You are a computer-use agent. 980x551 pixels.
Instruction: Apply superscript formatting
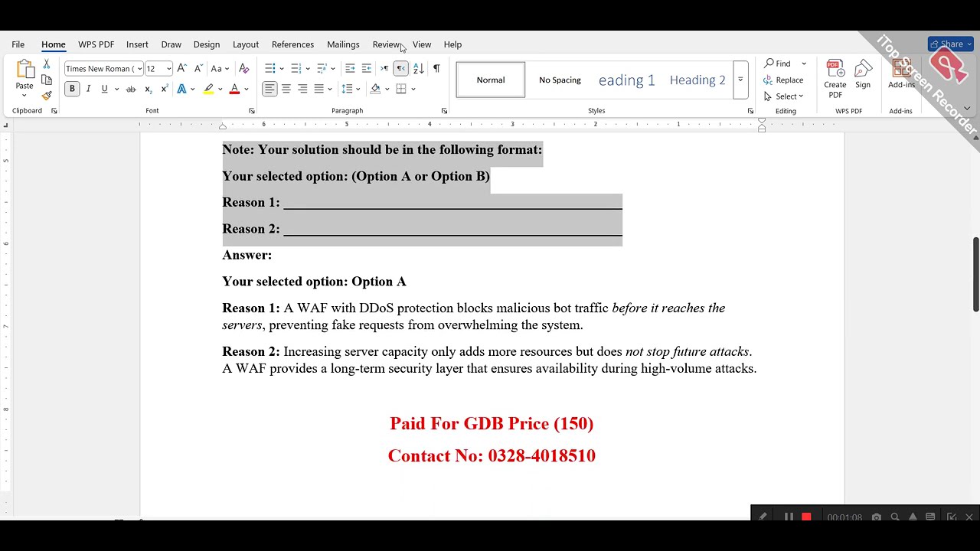164,89
